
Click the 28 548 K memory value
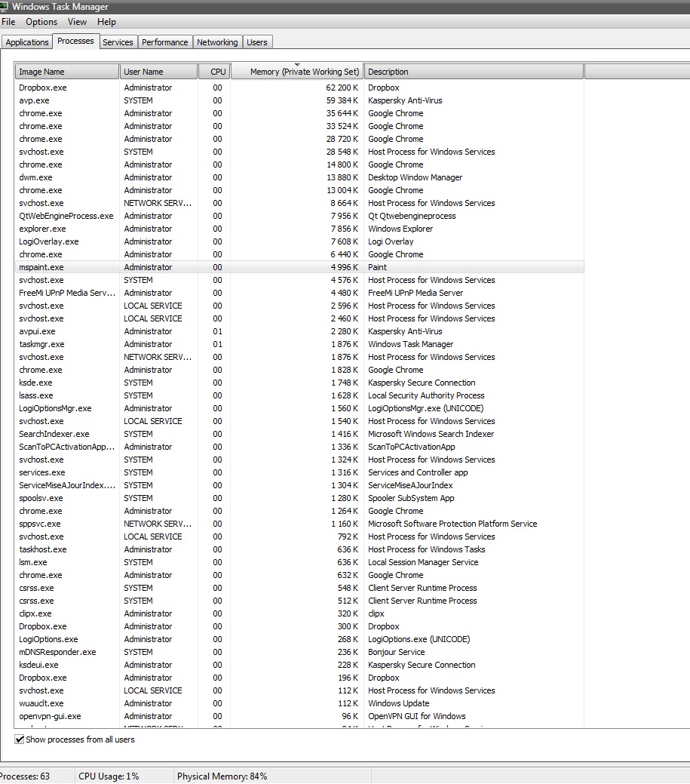(x=342, y=152)
